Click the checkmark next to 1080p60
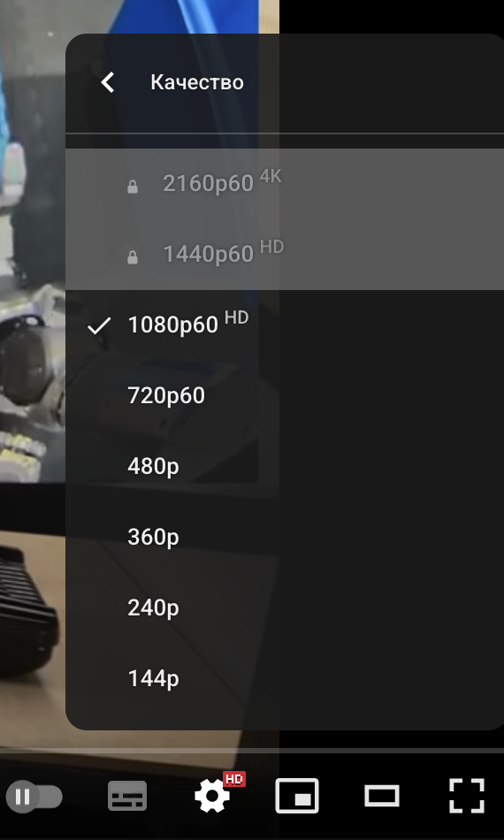 click(x=99, y=325)
